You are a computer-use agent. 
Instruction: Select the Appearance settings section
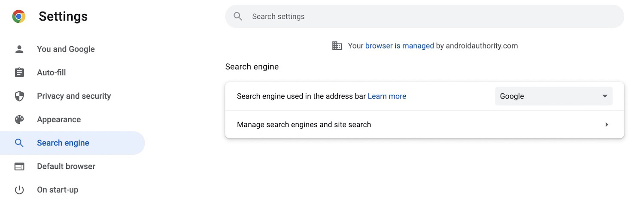[x=59, y=120]
